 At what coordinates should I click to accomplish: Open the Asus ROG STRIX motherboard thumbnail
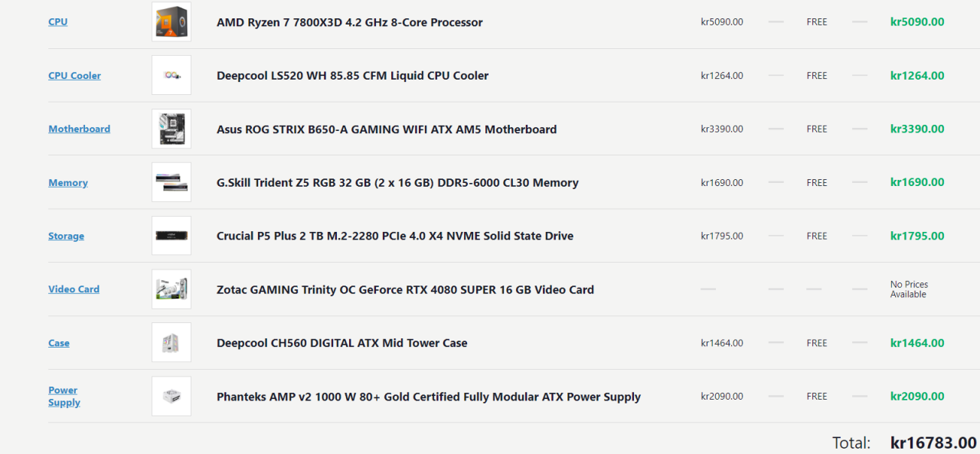point(171,129)
